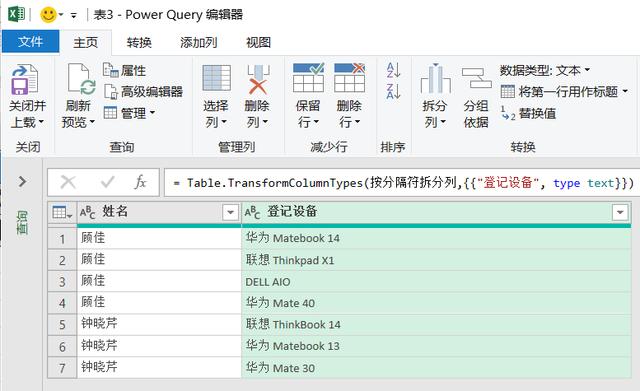Open the 登记设备 column filter dropdown
The width and height of the screenshot is (640, 391).
620,212
